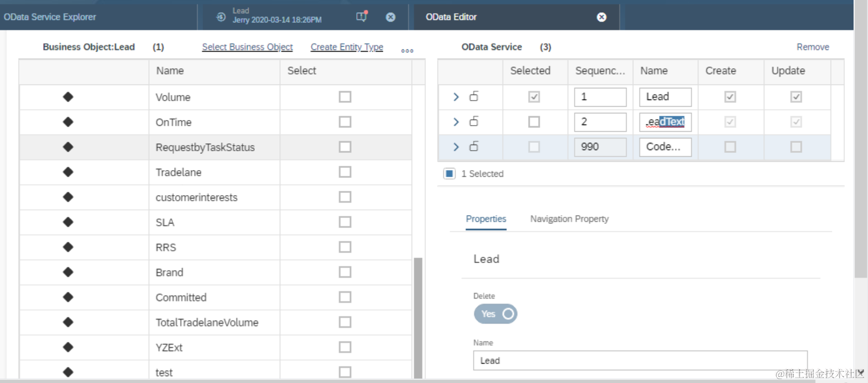The width and height of the screenshot is (868, 383).
Task: Switch to the Navigation Property tab
Action: [569, 219]
